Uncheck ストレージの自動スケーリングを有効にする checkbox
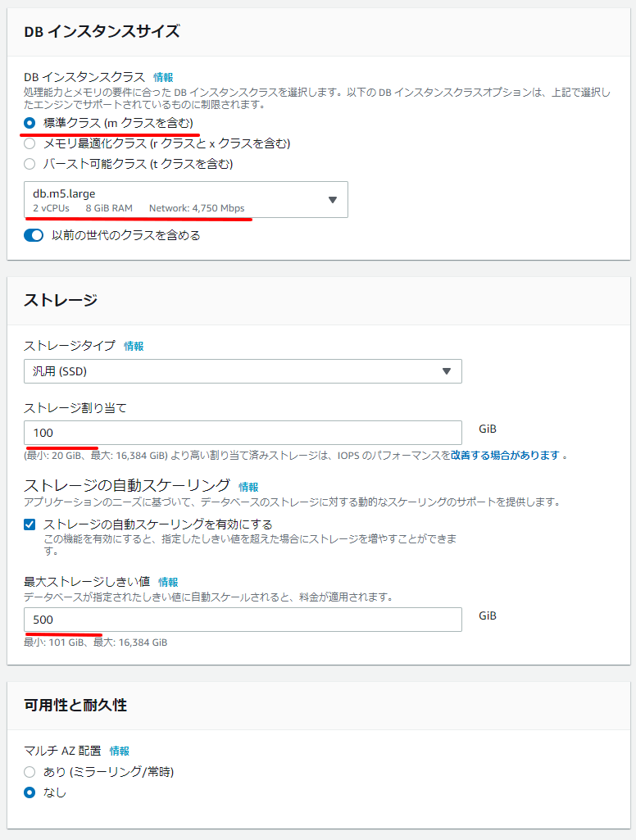Image resolution: width=636 pixels, height=840 pixels. click(x=30, y=524)
